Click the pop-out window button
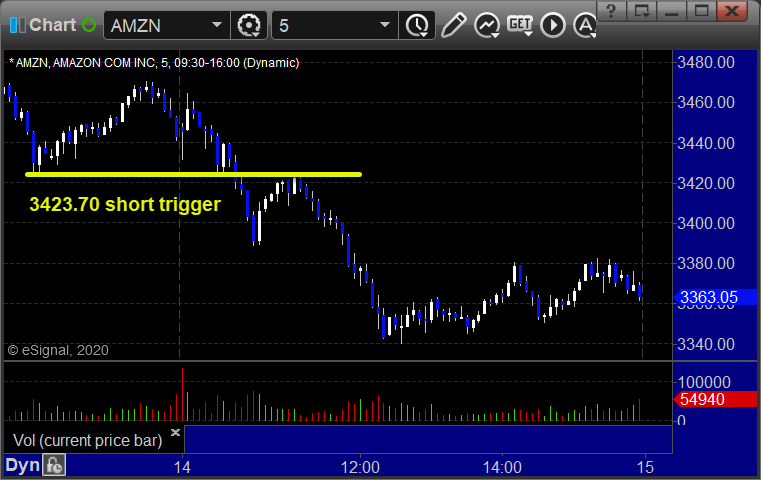Image resolution: width=761 pixels, height=480 pixels. [641, 10]
